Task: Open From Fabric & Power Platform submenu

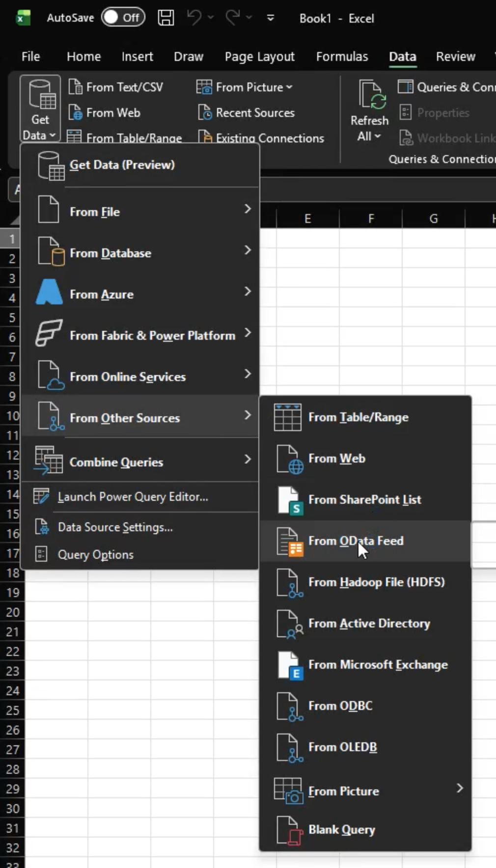Action: [x=140, y=335]
